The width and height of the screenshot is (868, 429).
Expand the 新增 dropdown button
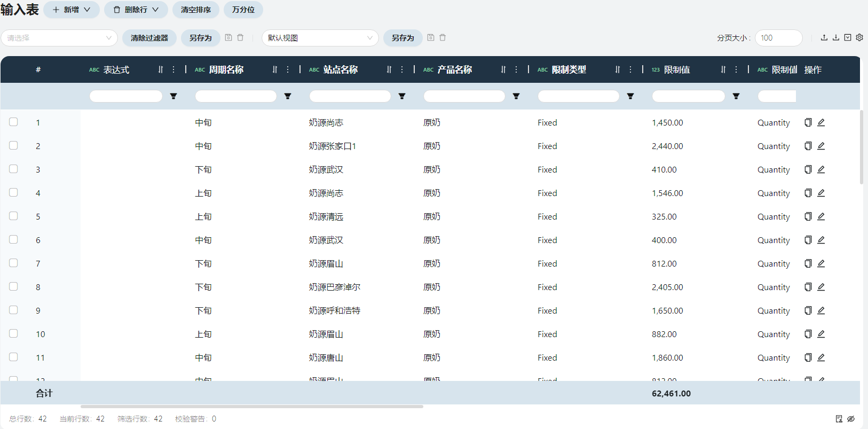(x=72, y=10)
